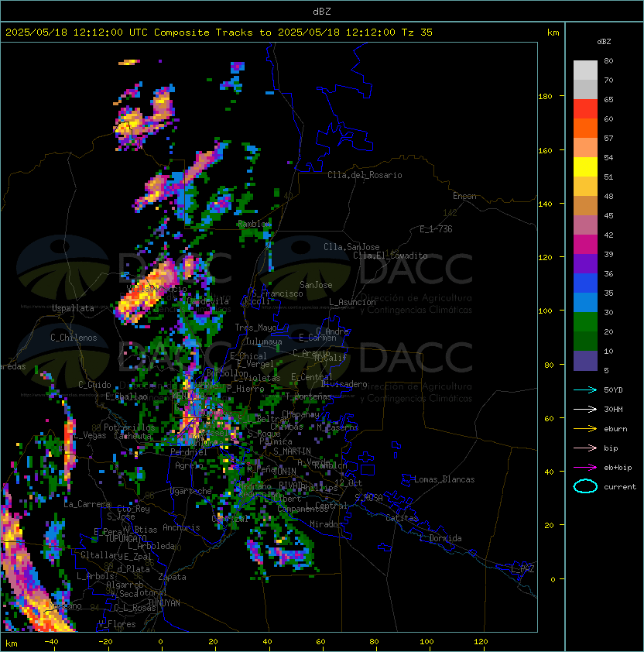The image size is (644, 652).
Task: Click the '-40' tick on the horizontal km axis
Action: (51, 642)
